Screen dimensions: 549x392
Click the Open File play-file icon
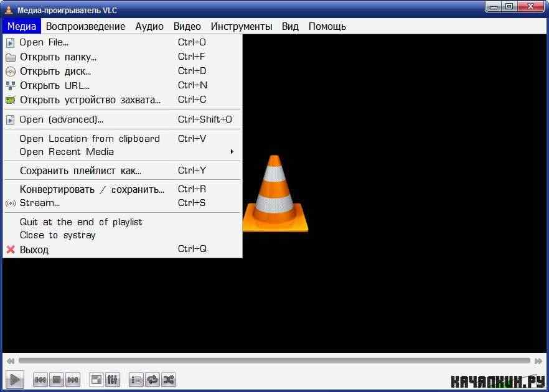pos(11,43)
